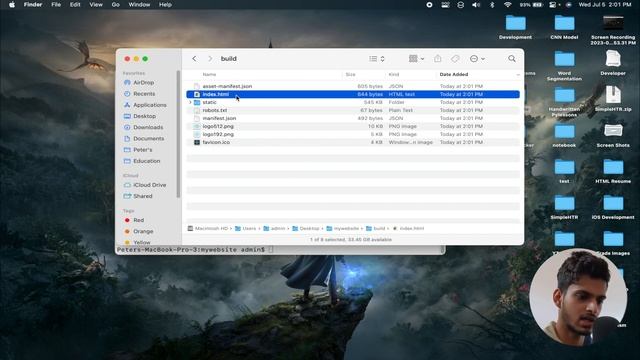
Task: Sort by Kind column header
Action: click(x=393, y=74)
